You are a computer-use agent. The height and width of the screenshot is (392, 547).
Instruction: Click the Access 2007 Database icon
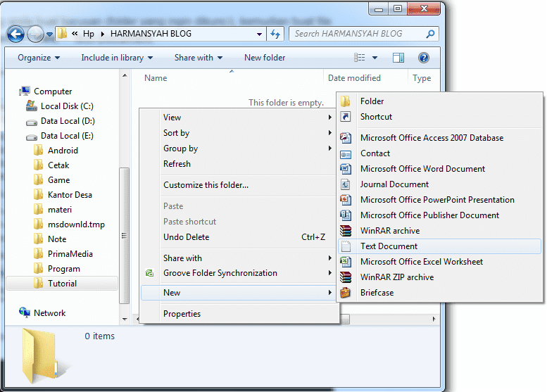pyautogui.click(x=346, y=138)
